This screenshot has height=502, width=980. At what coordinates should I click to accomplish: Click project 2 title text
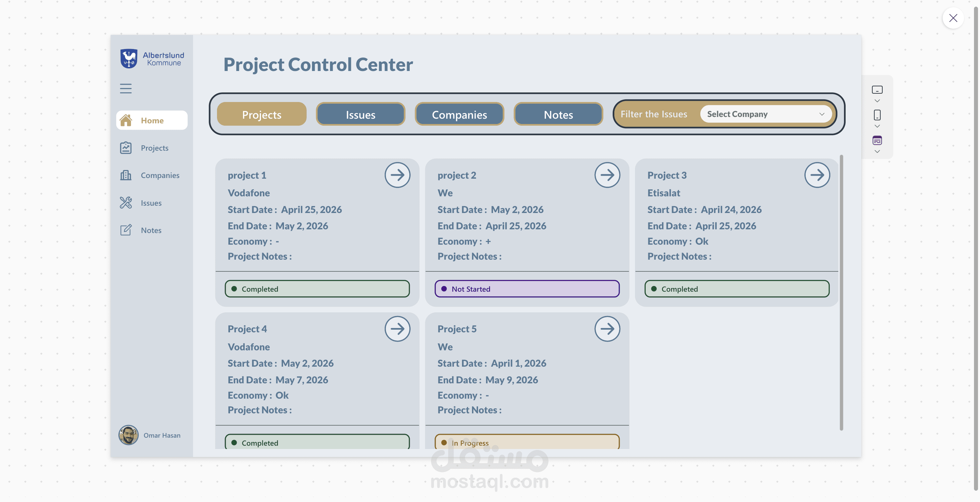457,175
